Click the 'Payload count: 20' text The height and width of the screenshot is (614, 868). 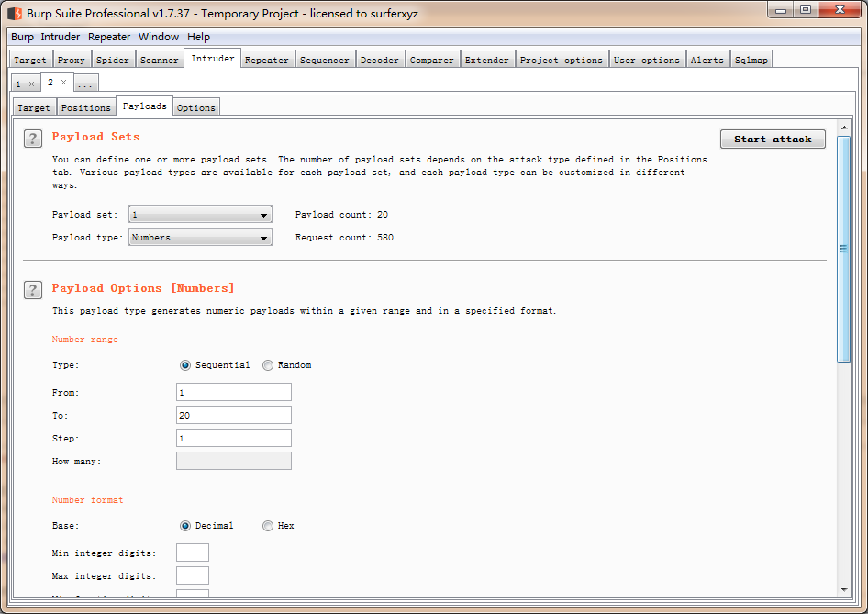coord(341,214)
